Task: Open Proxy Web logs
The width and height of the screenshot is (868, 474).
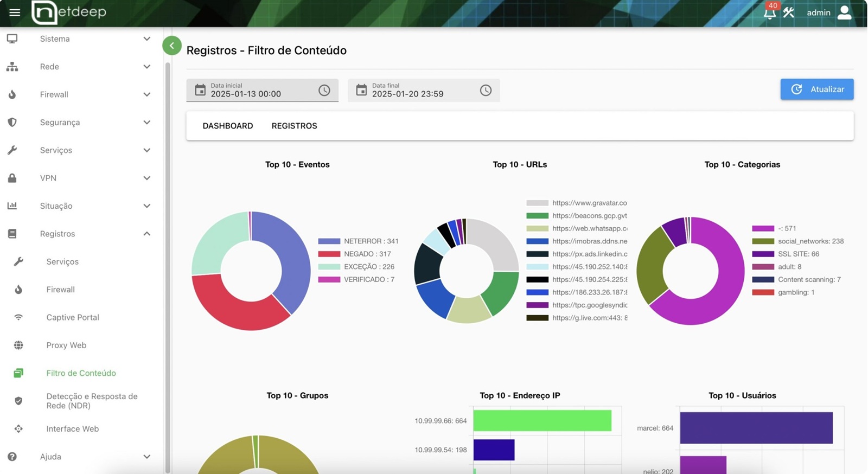Action: (66, 345)
